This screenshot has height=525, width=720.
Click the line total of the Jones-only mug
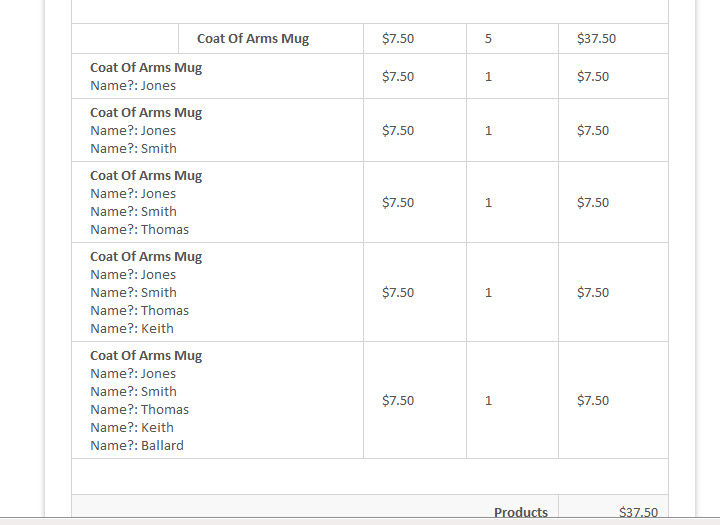tap(593, 77)
